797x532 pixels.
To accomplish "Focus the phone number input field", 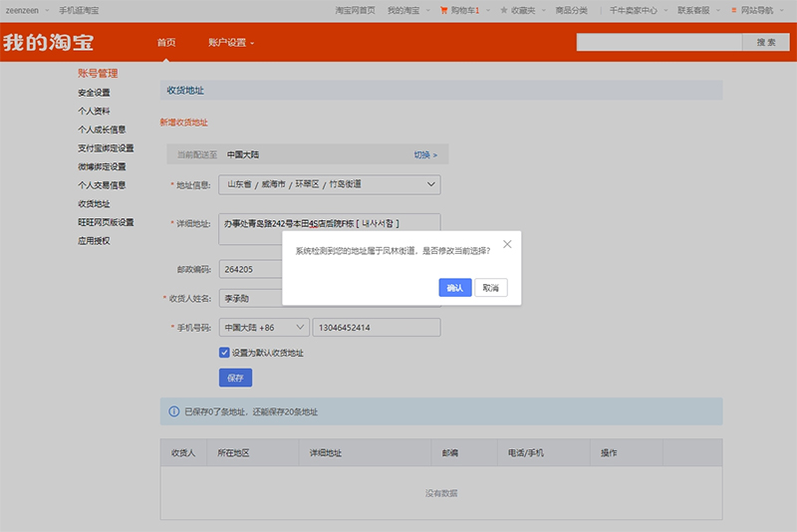I will click(377, 327).
